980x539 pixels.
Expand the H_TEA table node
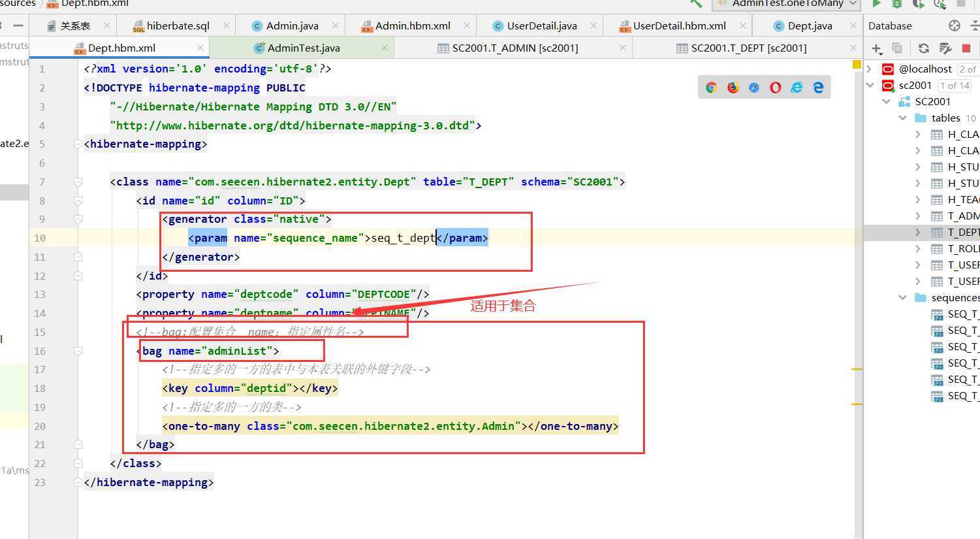pos(918,199)
